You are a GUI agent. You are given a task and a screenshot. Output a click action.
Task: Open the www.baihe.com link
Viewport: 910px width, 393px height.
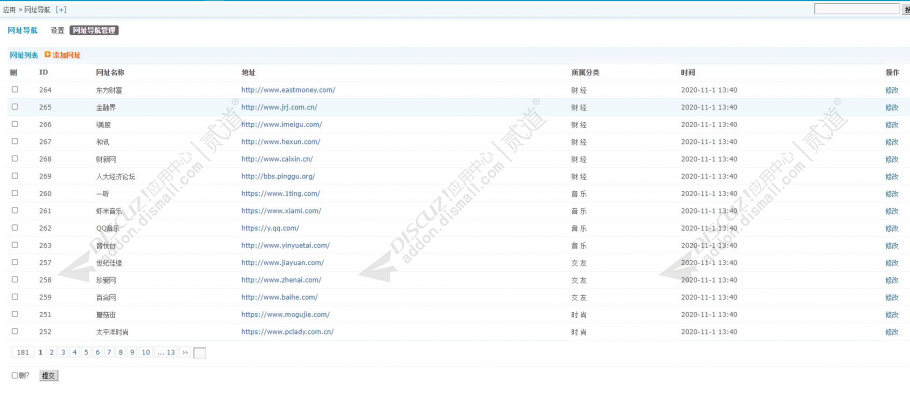[x=279, y=297]
